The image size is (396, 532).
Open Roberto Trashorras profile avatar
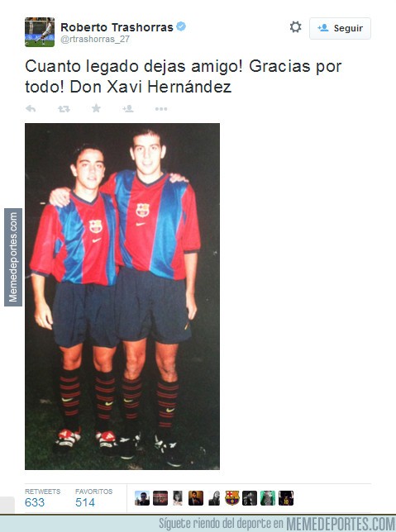click(40, 32)
